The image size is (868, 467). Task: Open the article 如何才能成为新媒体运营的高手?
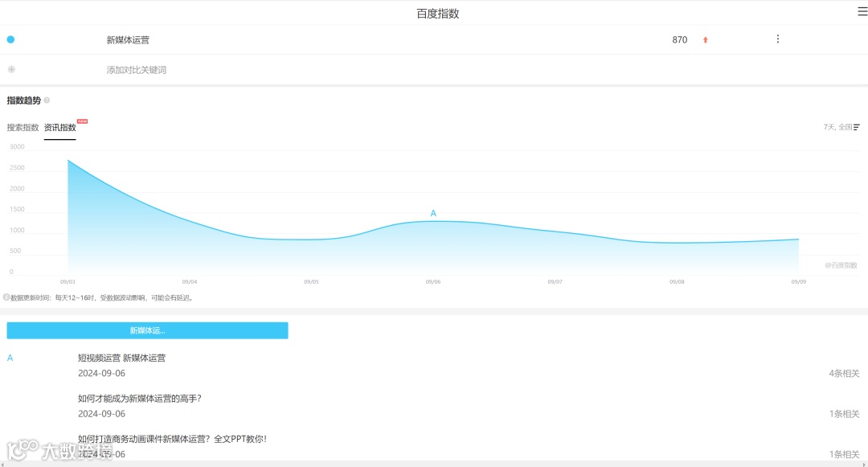click(x=140, y=399)
